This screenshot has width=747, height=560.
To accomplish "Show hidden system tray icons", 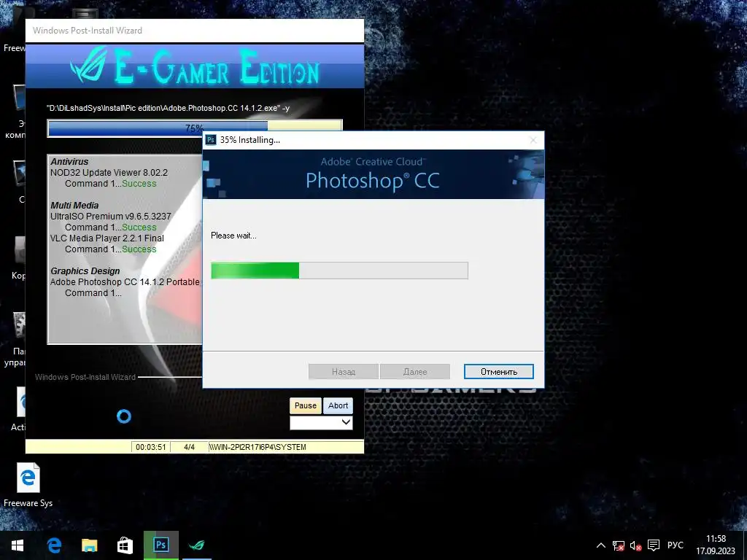I will coord(601,545).
